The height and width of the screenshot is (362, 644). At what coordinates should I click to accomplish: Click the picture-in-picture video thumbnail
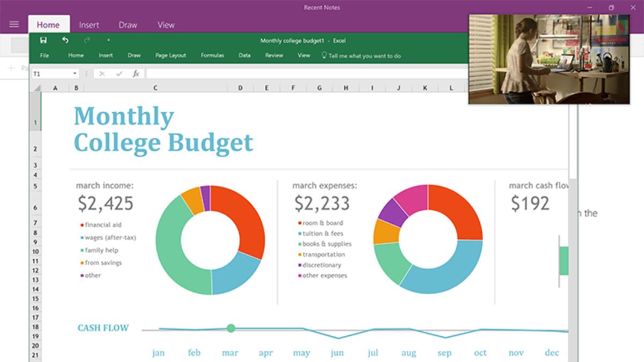[x=548, y=59]
